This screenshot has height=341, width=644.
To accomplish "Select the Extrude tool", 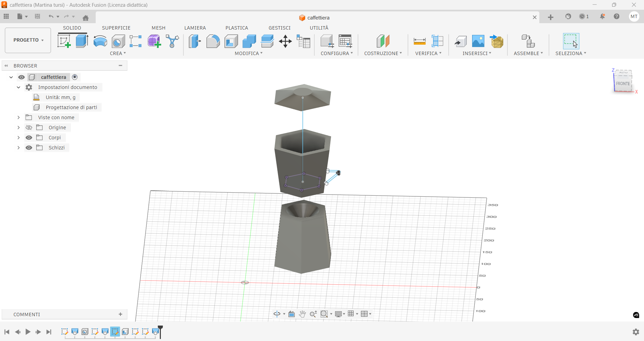I will coord(82,41).
